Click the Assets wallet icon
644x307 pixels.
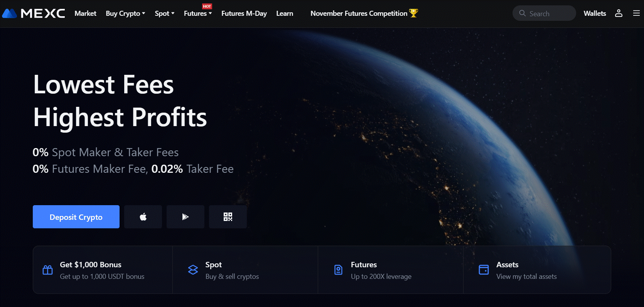click(484, 270)
